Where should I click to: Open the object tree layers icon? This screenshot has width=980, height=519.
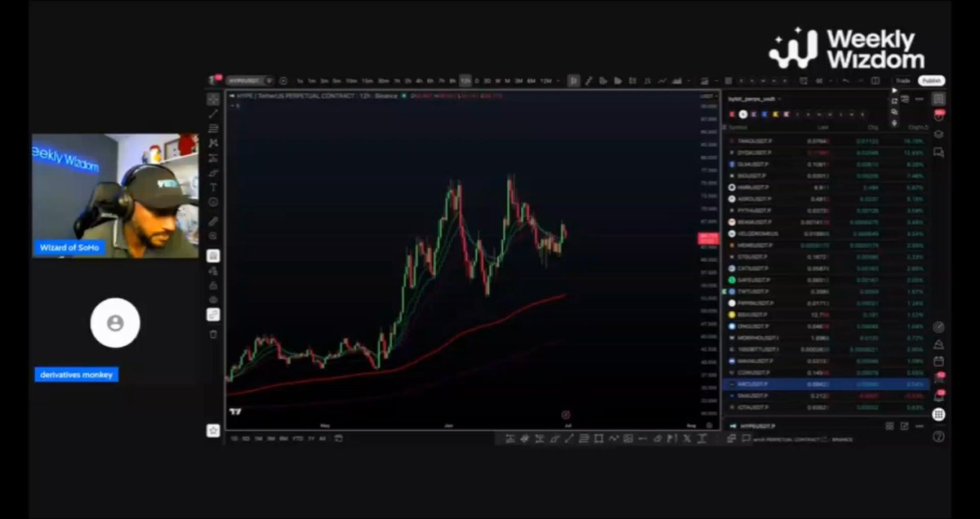coord(938,135)
